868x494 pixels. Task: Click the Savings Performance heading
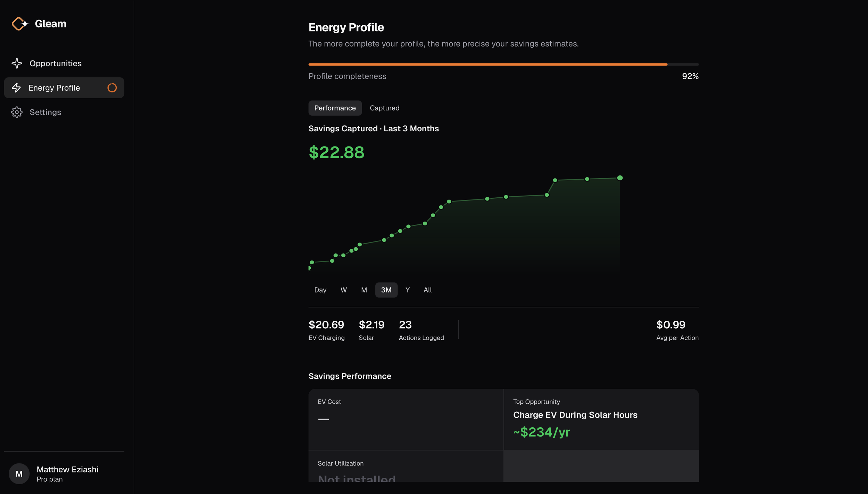pos(350,376)
